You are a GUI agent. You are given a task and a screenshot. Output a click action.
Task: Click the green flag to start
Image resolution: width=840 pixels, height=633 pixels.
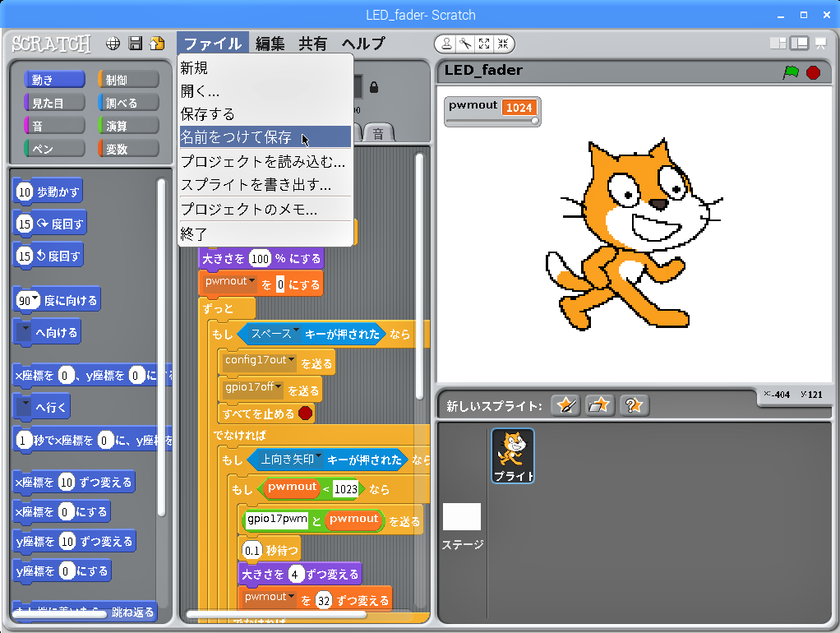[x=791, y=72]
